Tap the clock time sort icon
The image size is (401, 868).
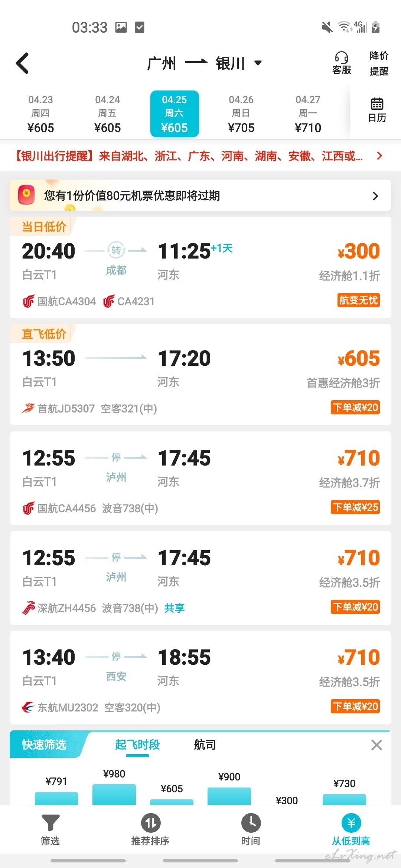[251, 823]
